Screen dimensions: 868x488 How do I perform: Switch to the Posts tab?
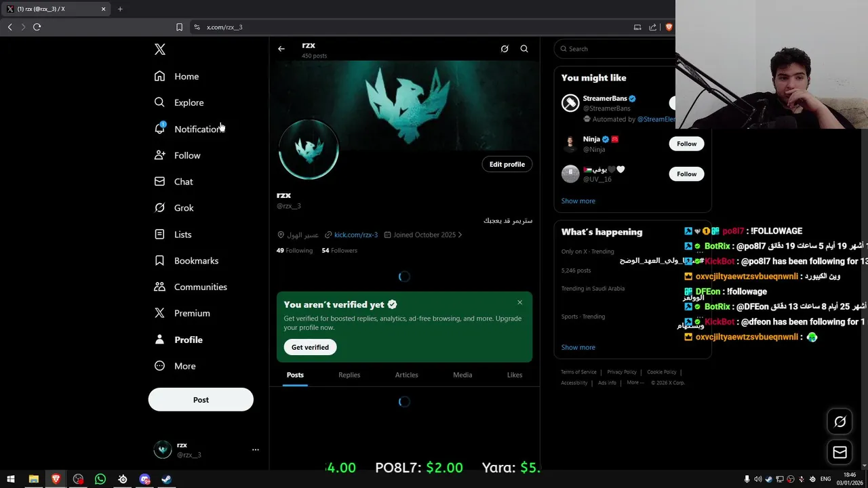click(295, 375)
